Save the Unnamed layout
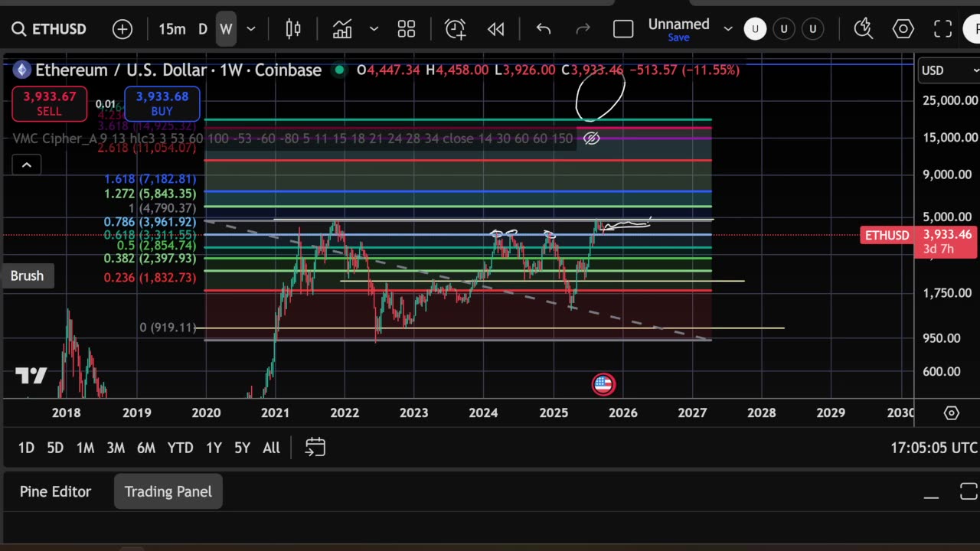 tap(678, 37)
